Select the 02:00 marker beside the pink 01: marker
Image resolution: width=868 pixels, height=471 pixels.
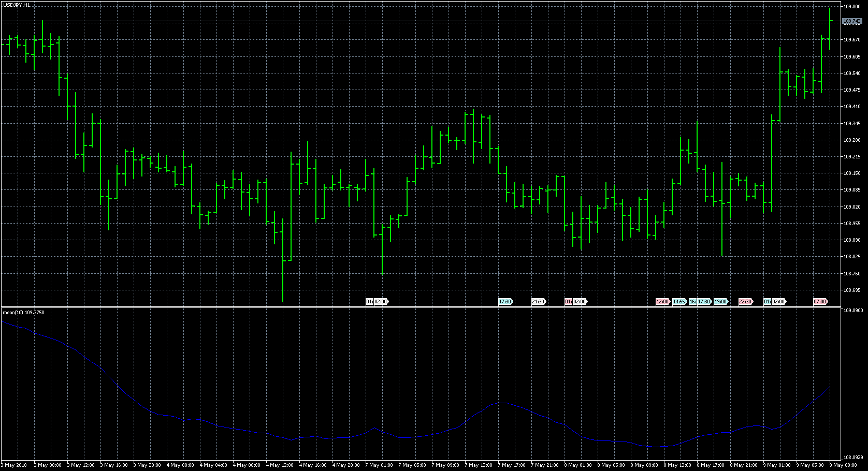(580, 302)
